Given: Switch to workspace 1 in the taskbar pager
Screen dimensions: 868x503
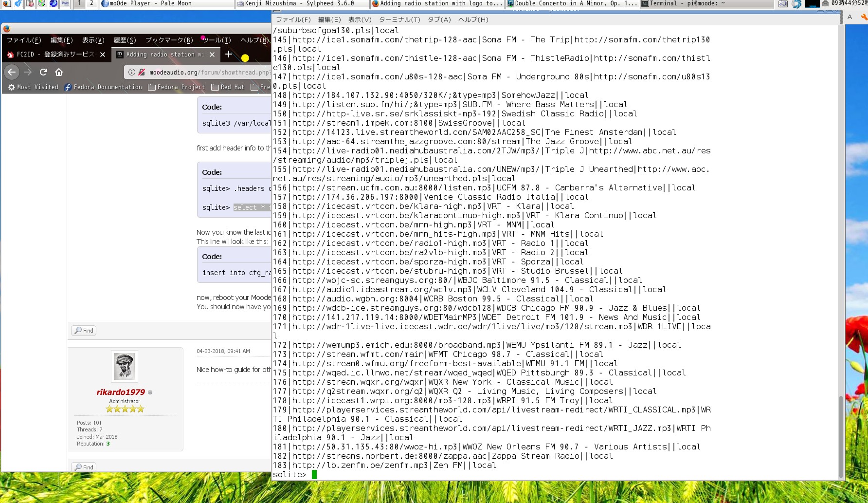Looking at the screenshot, I should [x=78, y=3].
